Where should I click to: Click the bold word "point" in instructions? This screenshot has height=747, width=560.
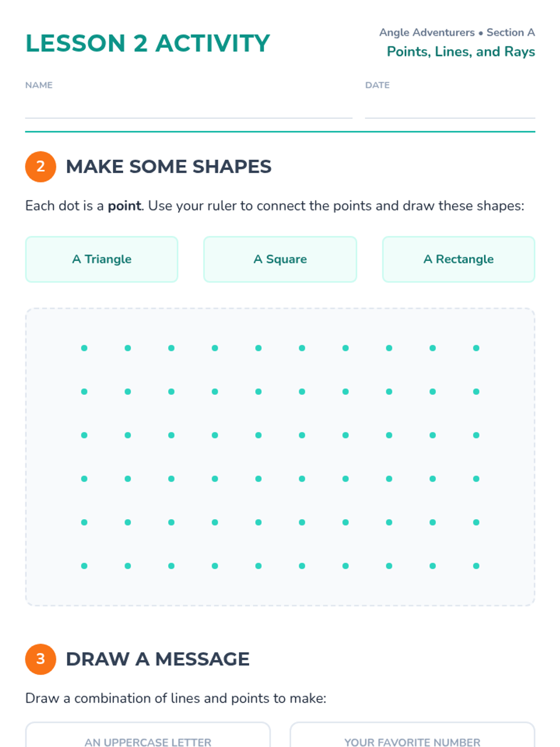(x=124, y=206)
